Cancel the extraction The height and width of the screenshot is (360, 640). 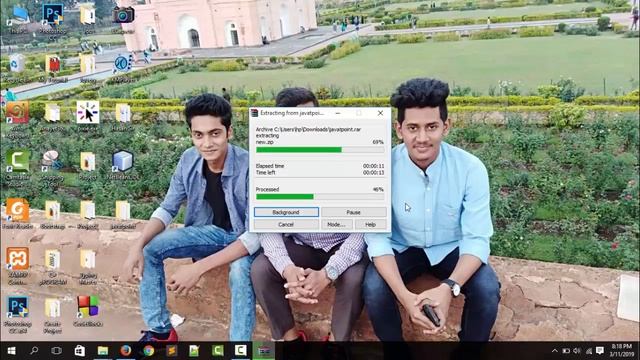[286, 224]
